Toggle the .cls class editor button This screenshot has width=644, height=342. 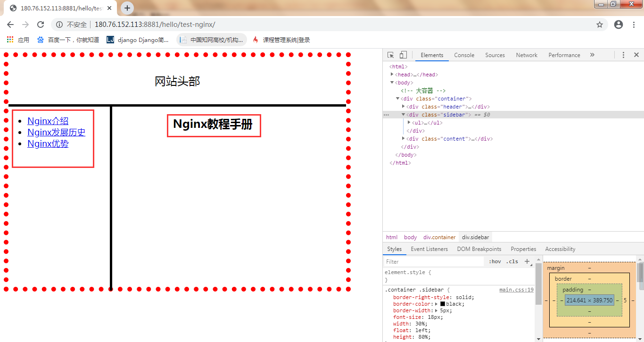tap(513, 261)
